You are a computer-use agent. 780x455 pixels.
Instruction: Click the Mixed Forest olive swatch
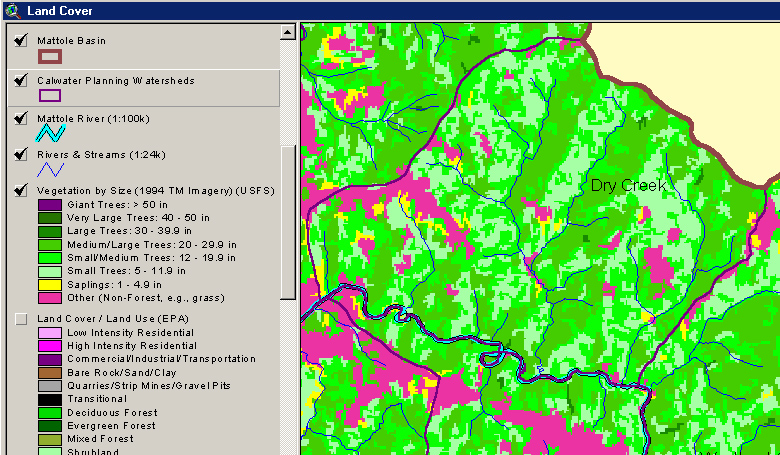point(50,440)
